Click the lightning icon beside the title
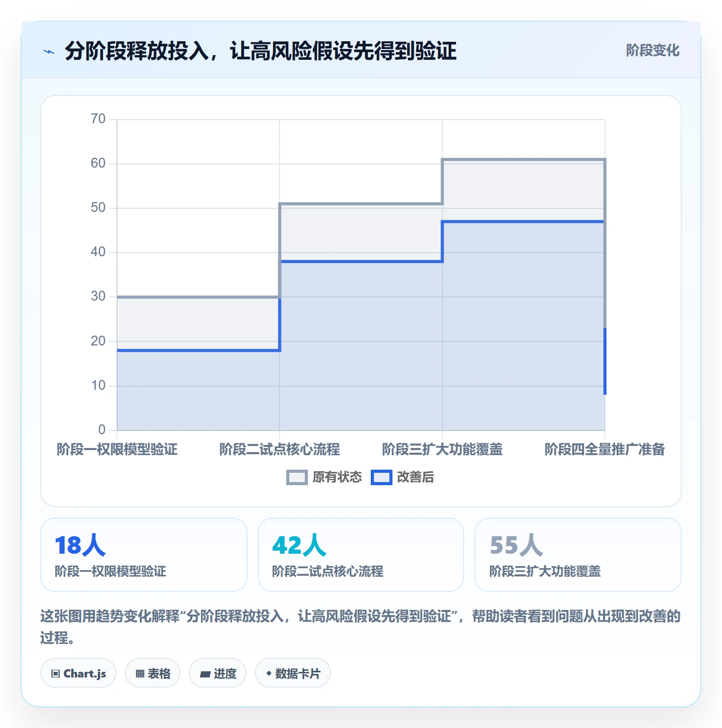Screen dimensions: 722x728 pyautogui.click(x=49, y=52)
